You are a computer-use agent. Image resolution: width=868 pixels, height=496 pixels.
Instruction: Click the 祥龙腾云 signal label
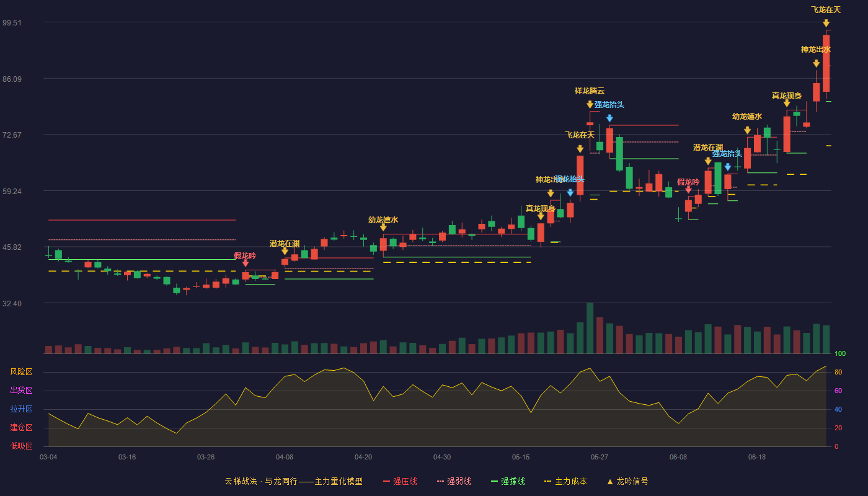[x=590, y=91]
